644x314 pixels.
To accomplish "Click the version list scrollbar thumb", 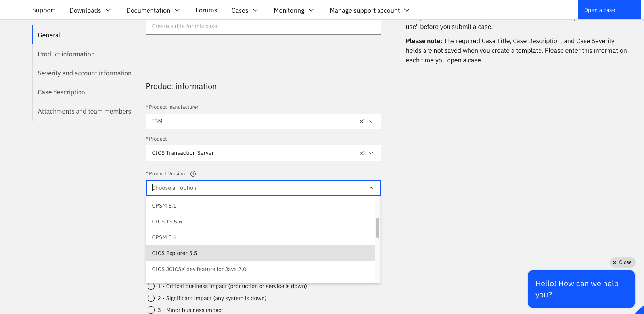I will click(x=378, y=228).
